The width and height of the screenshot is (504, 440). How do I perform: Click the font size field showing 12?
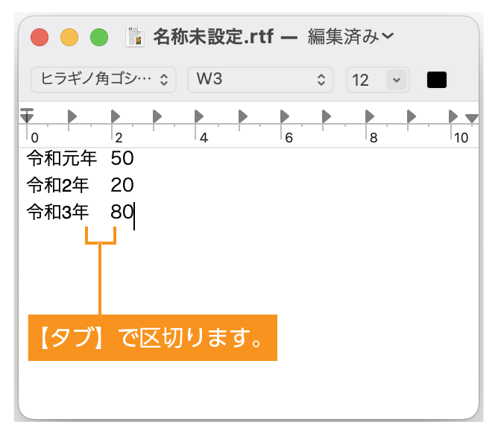tap(366, 80)
